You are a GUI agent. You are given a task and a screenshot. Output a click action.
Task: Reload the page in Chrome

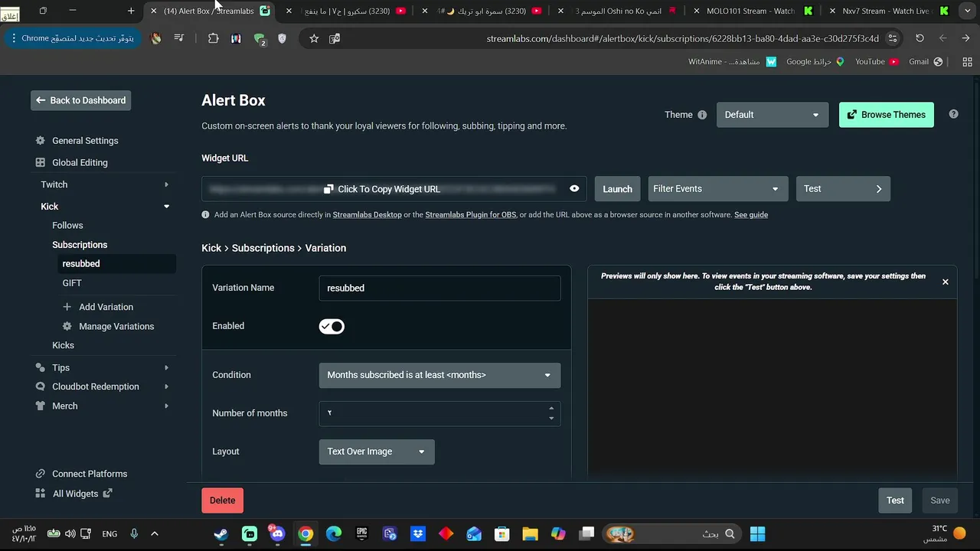coord(920,38)
